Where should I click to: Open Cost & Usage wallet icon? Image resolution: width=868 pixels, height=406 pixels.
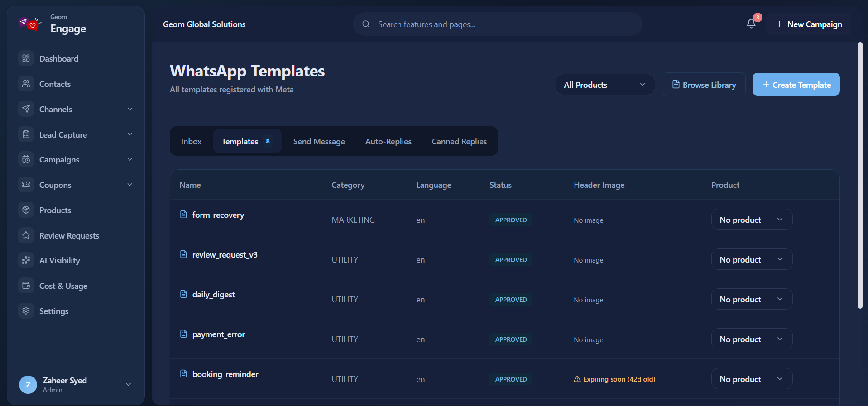click(x=26, y=286)
